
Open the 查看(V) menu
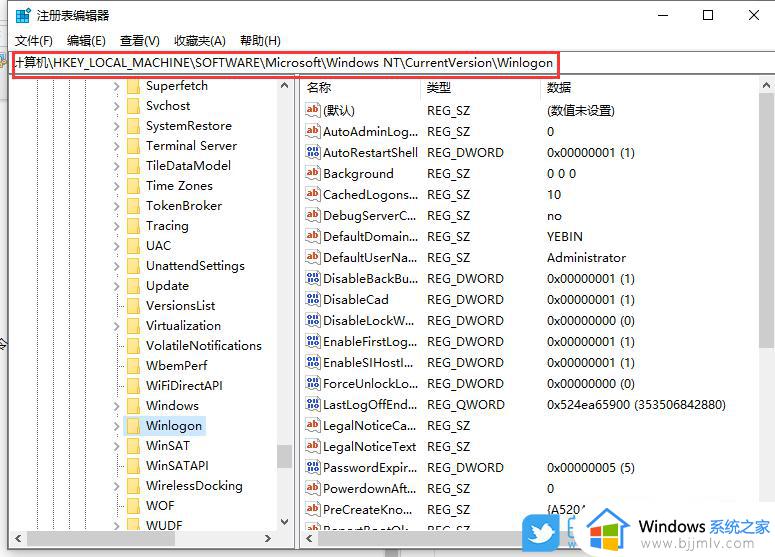point(139,41)
